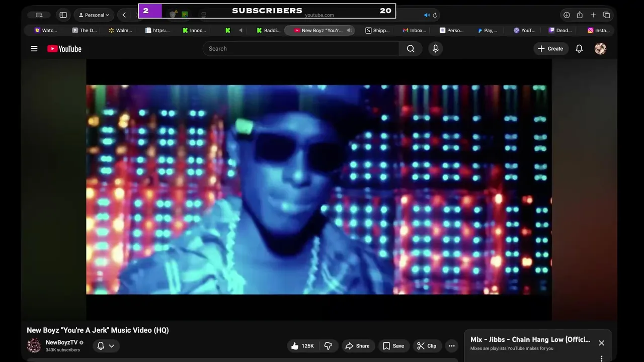Open YouTube notifications bell in header
Viewport: 644px width, 362px height.
pyautogui.click(x=579, y=49)
